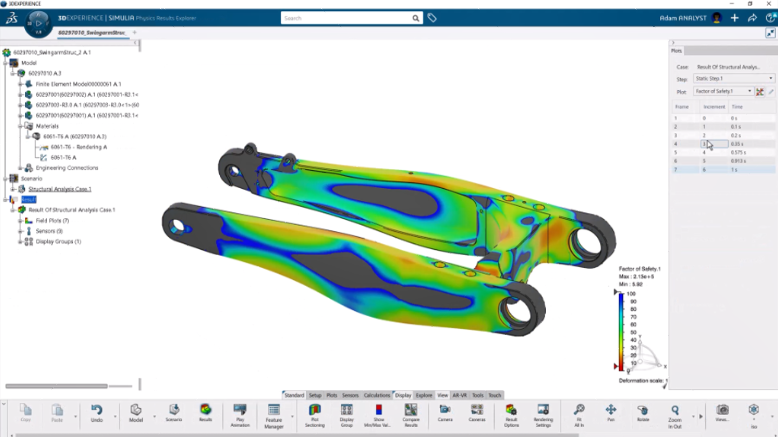
Task: Switch to the Calculations tab
Action: pyautogui.click(x=377, y=395)
